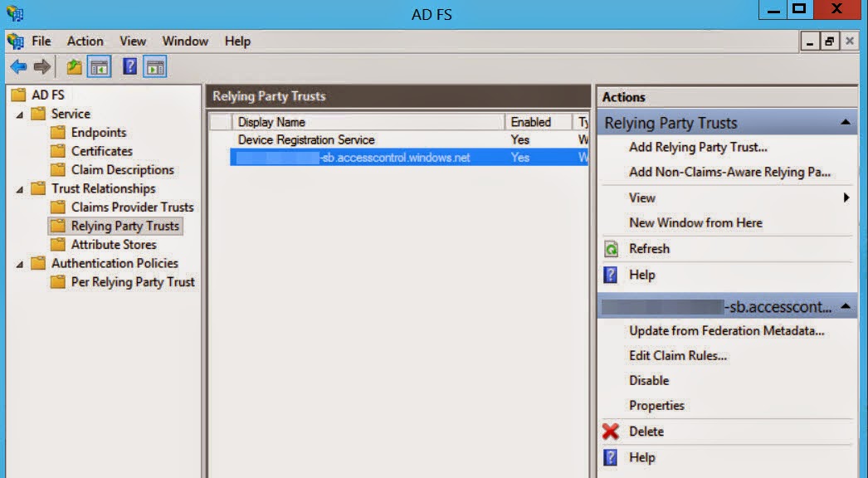Screen dimensions: 868x478
Task: Click the Disable action
Action: point(649,381)
